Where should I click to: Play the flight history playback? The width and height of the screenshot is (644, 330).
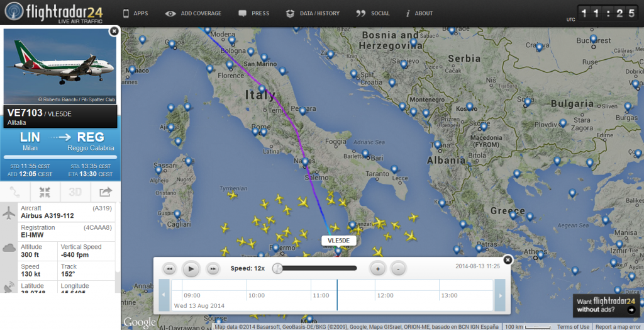[191, 269]
